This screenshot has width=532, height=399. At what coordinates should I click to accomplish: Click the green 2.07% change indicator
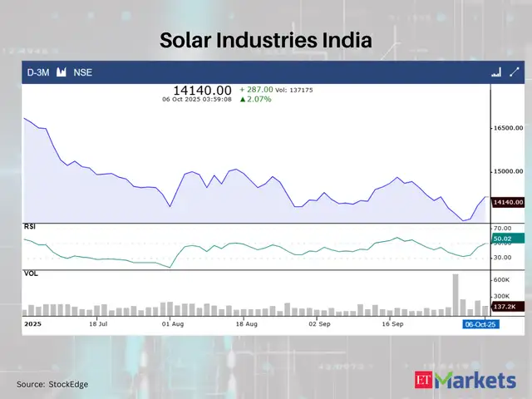pos(256,99)
